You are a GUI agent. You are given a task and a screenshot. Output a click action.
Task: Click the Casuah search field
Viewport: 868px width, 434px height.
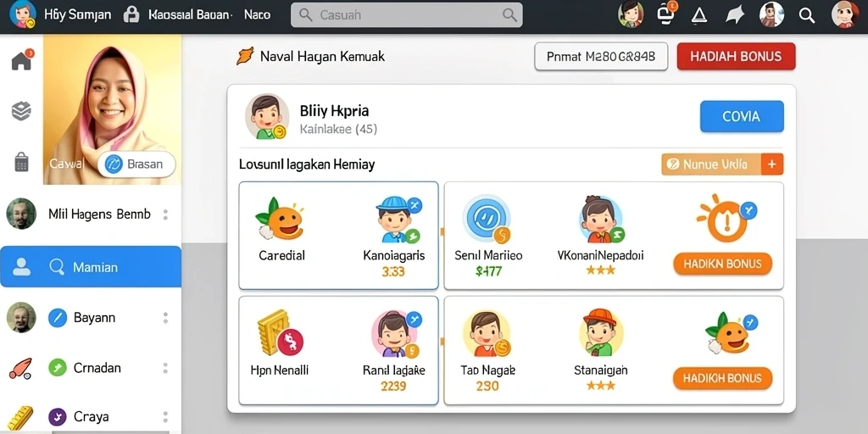[x=406, y=15]
